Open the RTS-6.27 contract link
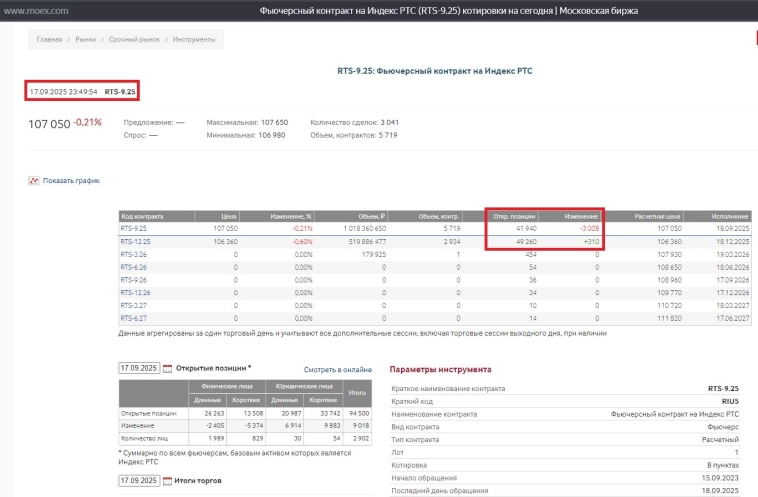Screen dimensions: 758x497 pyautogui.click(x=133, y=318)
